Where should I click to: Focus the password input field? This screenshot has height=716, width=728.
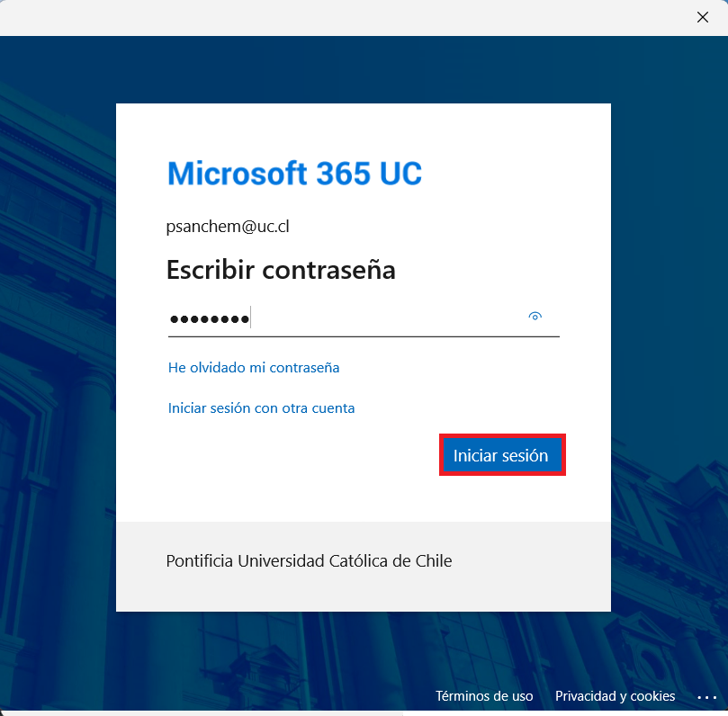pos(364,318)
